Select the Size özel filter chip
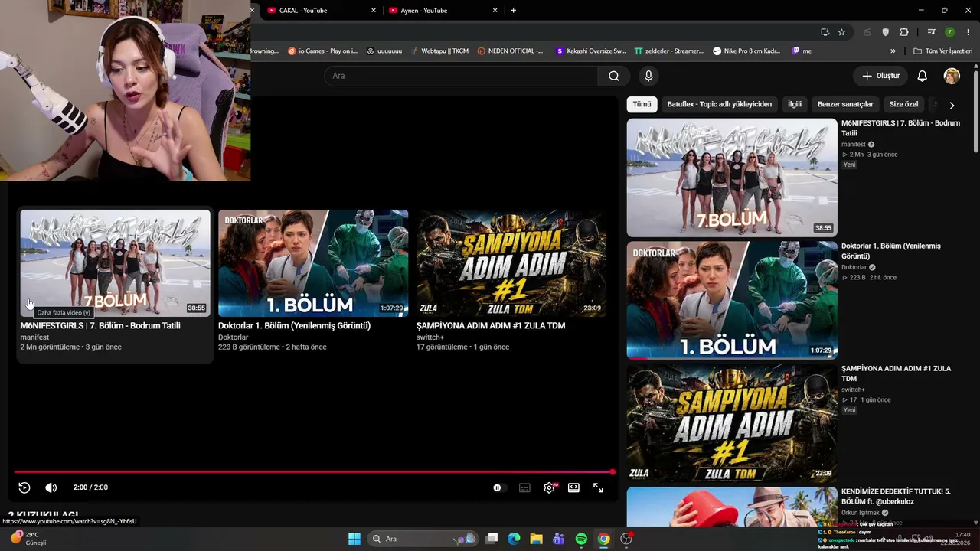This screenshot has height=551, width=980. (x=903, y=104)
